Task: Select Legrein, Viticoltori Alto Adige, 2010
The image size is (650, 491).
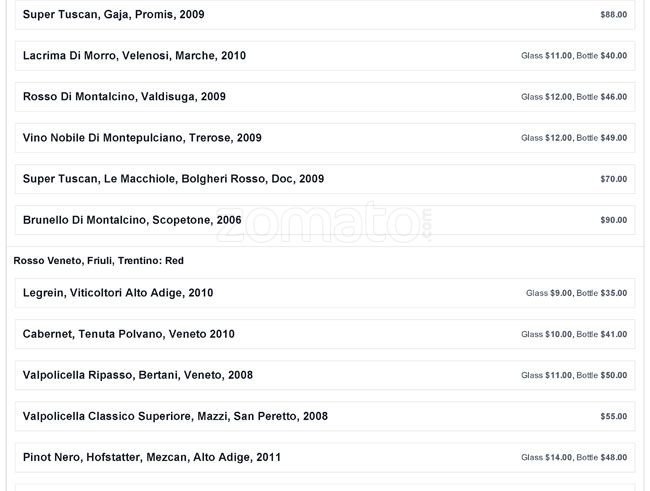Action: pos(118,293)
